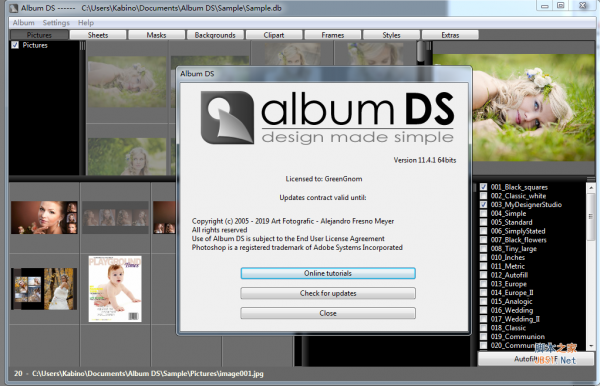This screenshot has height=386, width=600.
Task: Click the styles list scrollbar
Action: pyautogui.click(x=591, y=216)
